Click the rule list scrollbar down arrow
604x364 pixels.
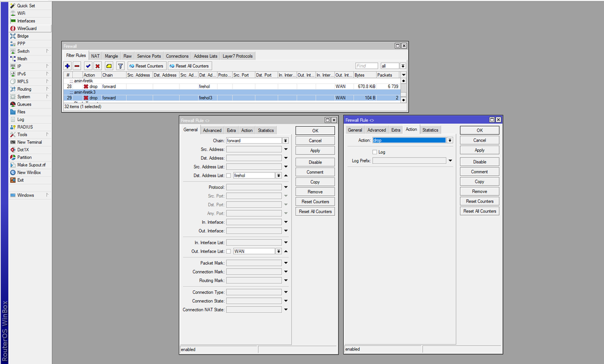403,100
